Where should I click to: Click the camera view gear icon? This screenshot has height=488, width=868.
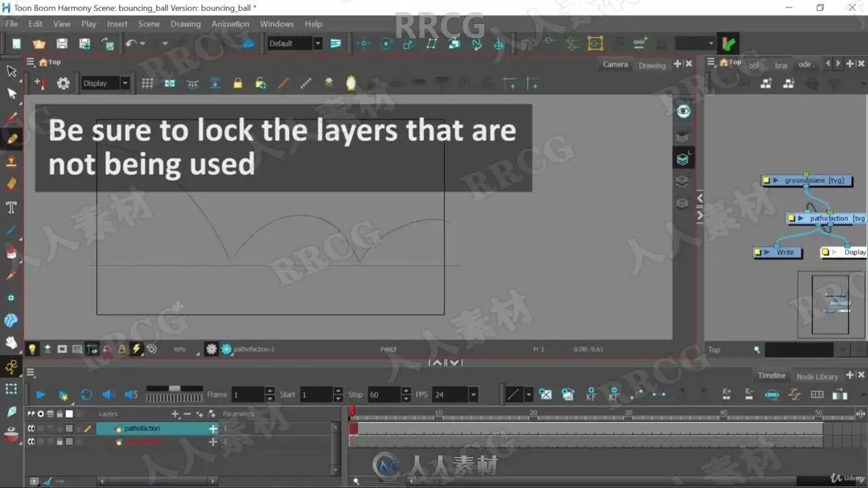(x=63, y=83)
